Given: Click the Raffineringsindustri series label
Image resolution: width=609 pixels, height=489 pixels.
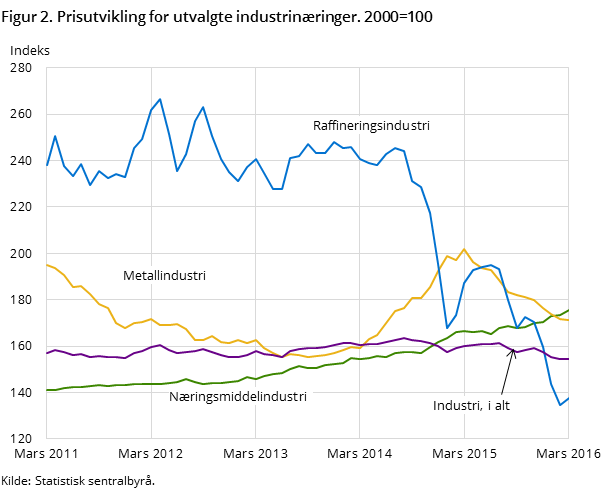Looking at the screenshot, I should click(x=371, y=126).
